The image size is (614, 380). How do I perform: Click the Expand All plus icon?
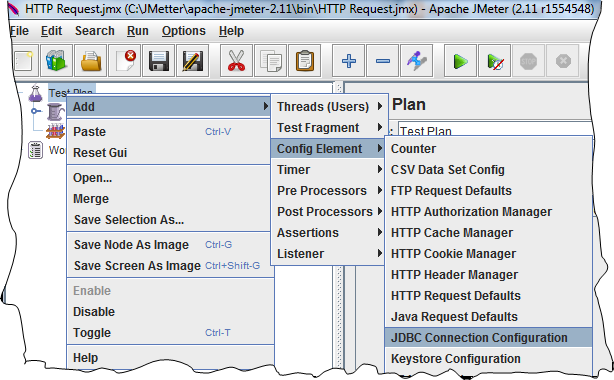pos(349,61)
